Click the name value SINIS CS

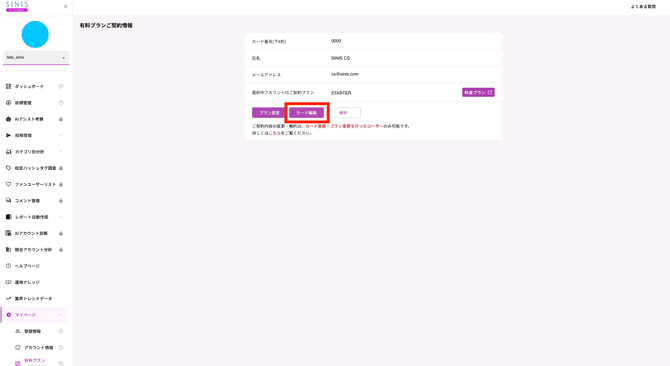point(340,58)
